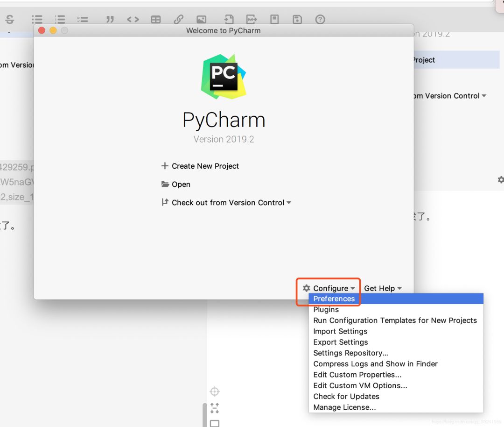Screen dimensions: 504x427
Task: Click the rectangle icon under the arrows icon
Action: 215,423
